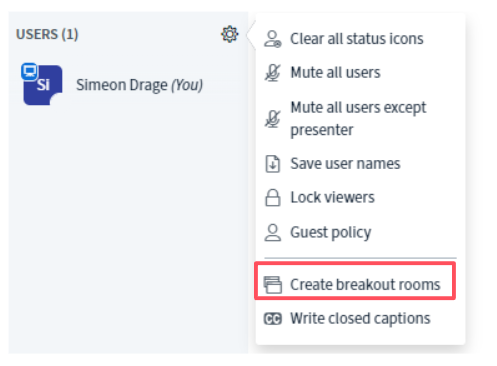
Task: Click the breakout rooms windows icon
Action: pos(273,285)
